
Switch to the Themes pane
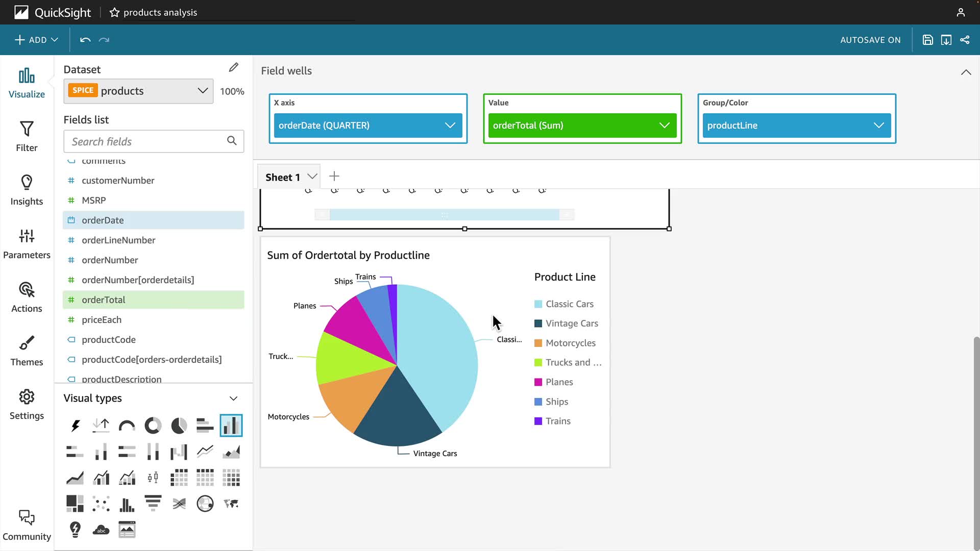point(27,350)
